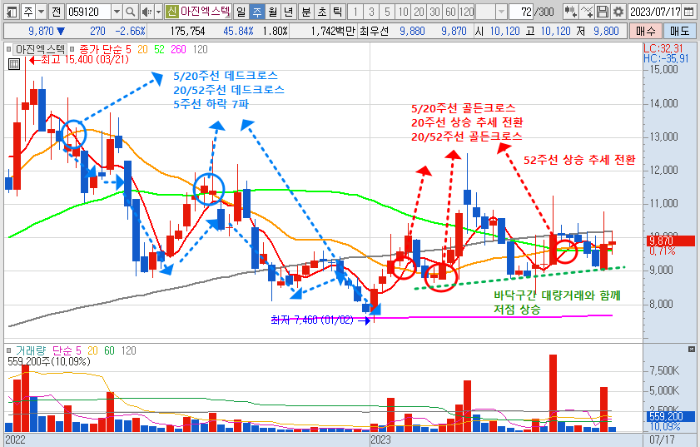Close the volume panel with small x icon
Screen dimensions: 700x447
click(x=692, y=349)
